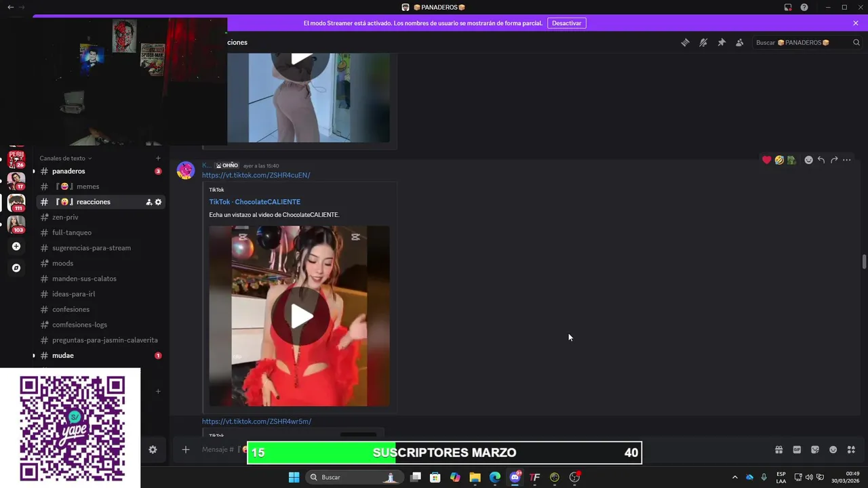Open the moods channel
The image size is (868, 488).
[x=100, y=264]
